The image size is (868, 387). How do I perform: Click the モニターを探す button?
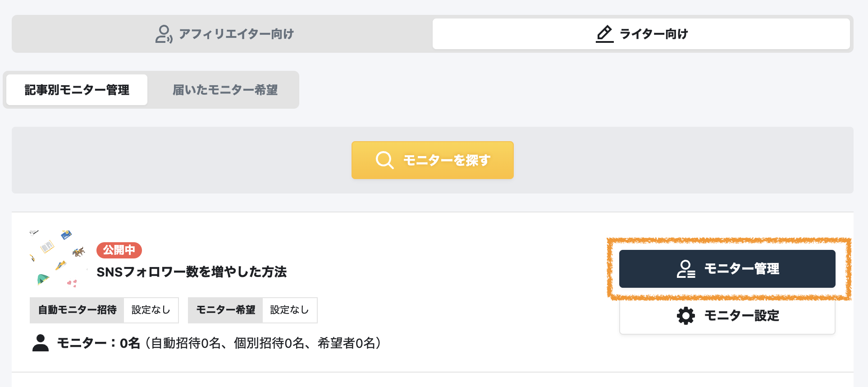coord(432,160)
